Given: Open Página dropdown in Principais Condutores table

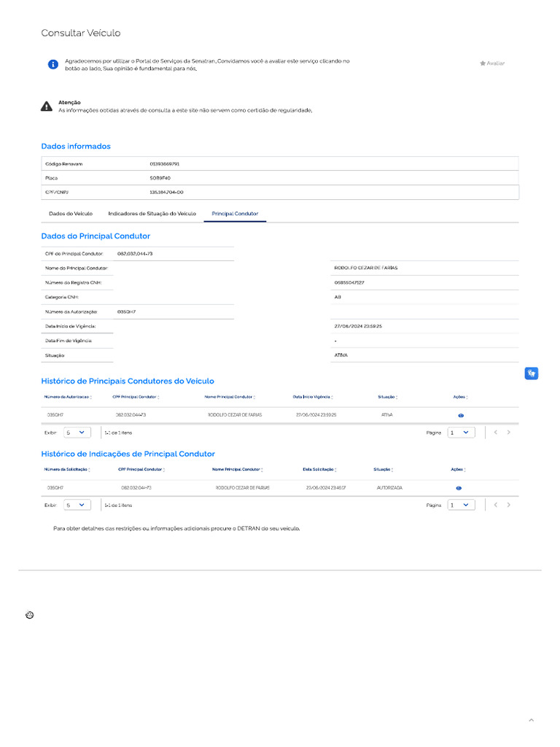Looking at the screenshot, I should (x=462, y=433).
